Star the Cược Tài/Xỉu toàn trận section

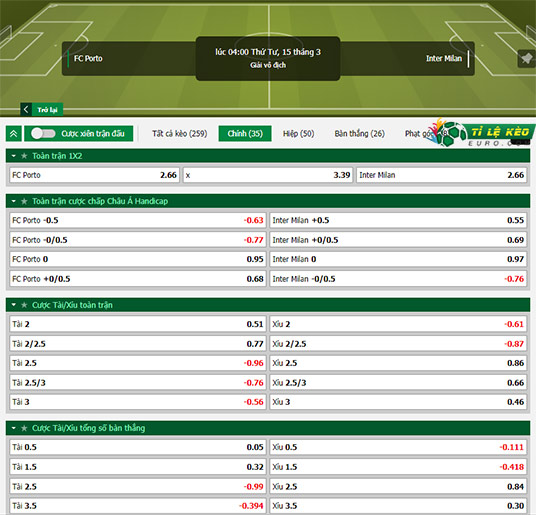(24, 305)
